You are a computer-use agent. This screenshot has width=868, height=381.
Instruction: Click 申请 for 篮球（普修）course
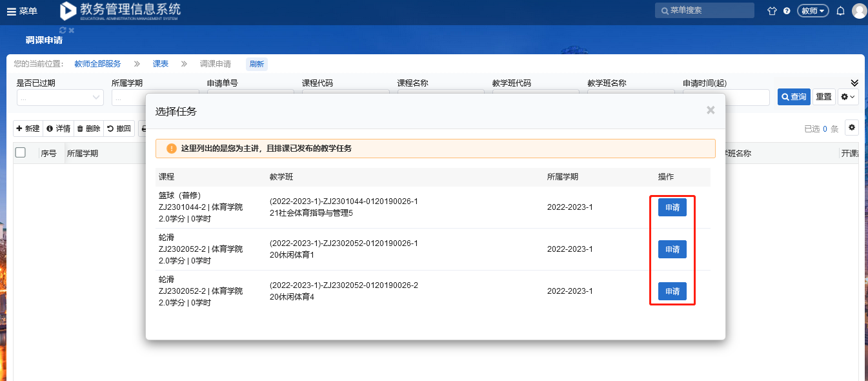point(672,207)
